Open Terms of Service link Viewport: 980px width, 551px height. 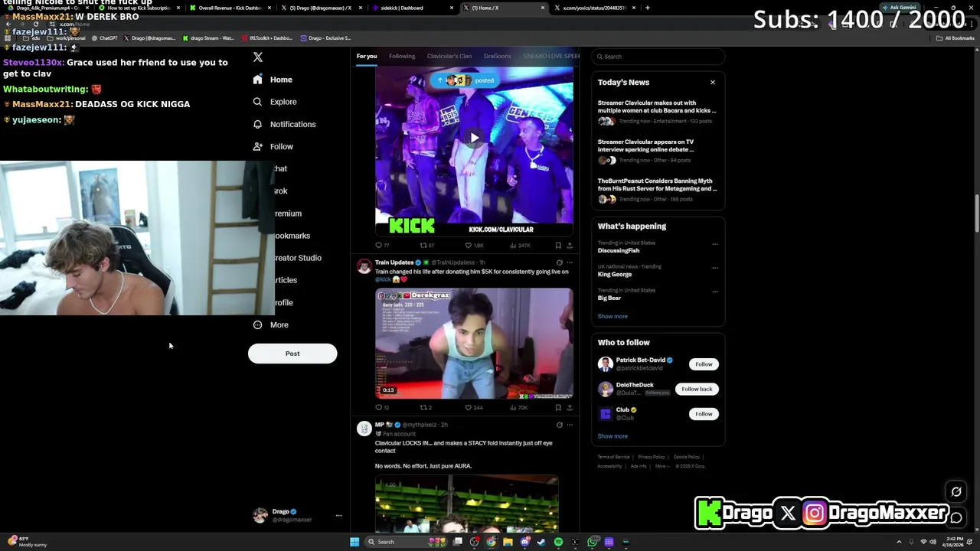[x=613, y=457]
